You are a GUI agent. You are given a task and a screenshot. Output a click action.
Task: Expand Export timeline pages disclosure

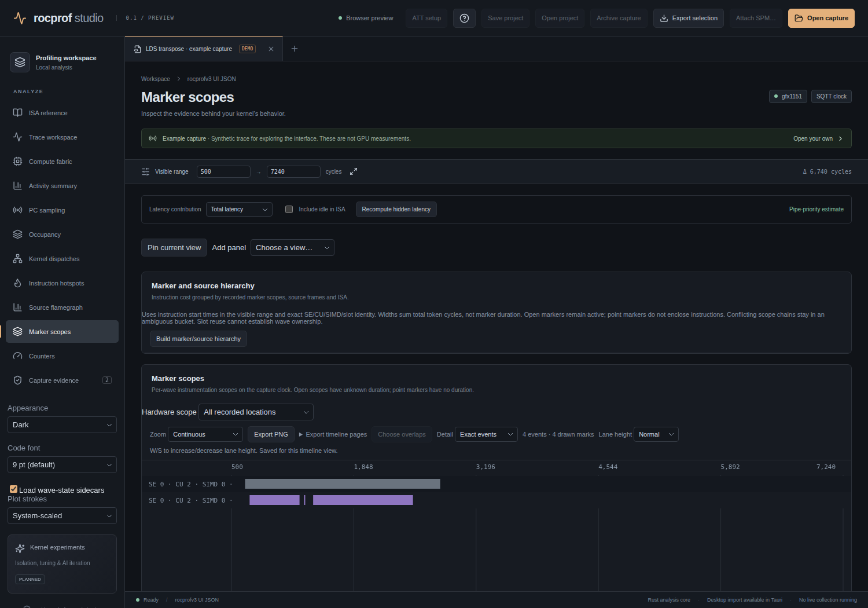(x=333, y=434)
